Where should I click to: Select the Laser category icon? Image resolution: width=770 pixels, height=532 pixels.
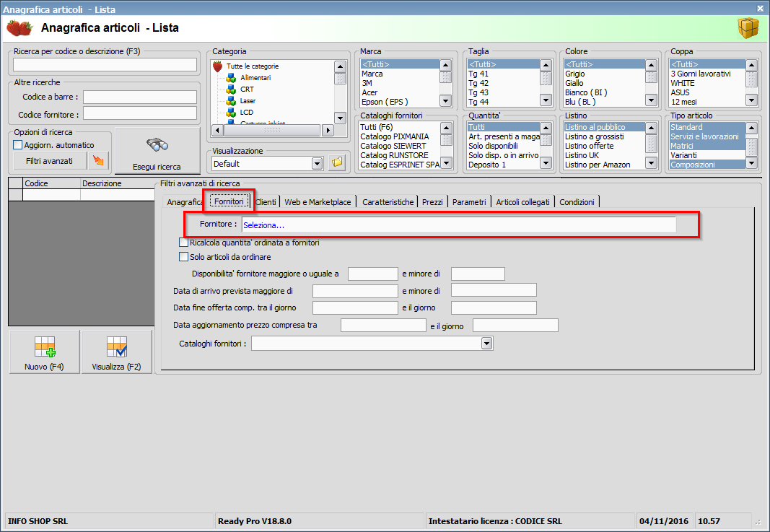[231, 101]
